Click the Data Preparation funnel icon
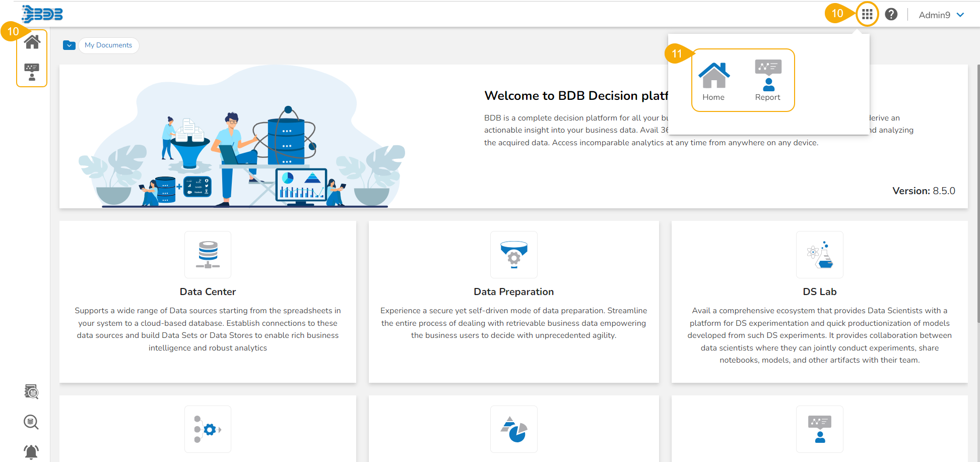Viewport: 980px width, 462px height. 513,255
